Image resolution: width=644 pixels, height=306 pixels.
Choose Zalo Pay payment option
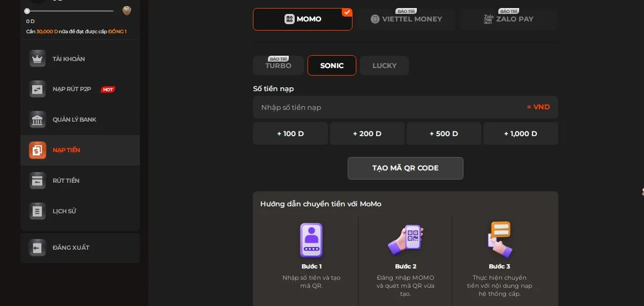tap(508, 19)
